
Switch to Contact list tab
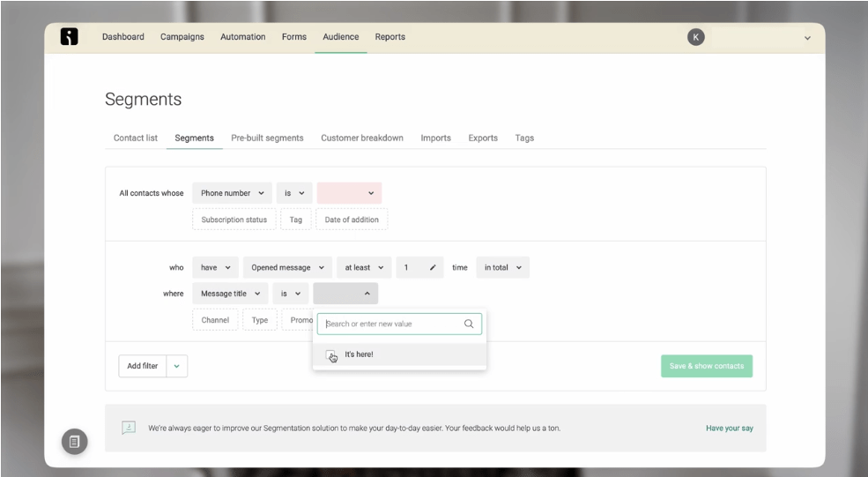click(x=136, y=138)
